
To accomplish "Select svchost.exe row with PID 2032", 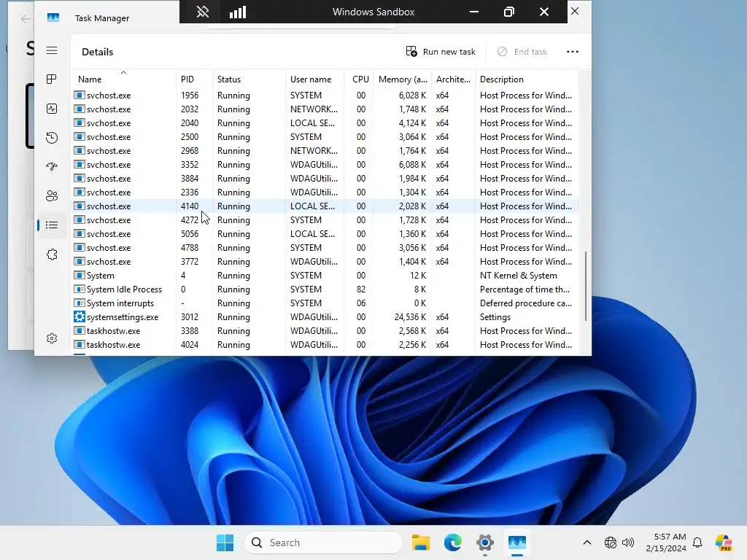I will [325, 109].
